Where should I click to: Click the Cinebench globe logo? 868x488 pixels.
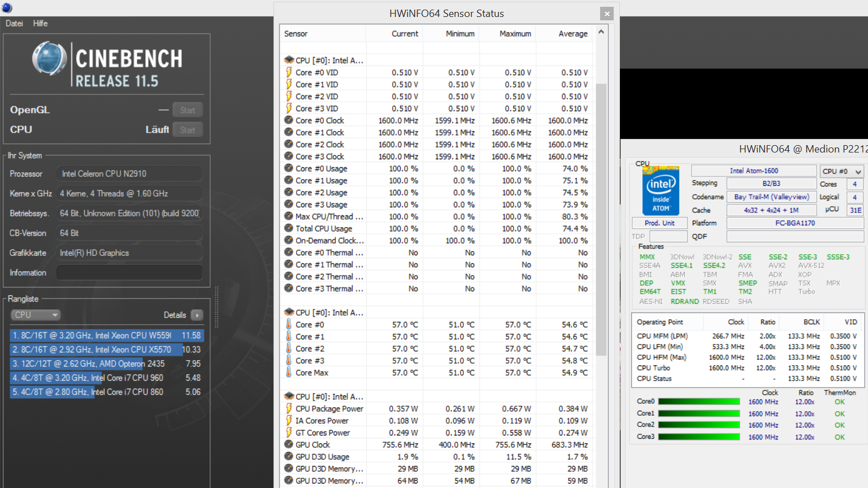pos(50,59)
